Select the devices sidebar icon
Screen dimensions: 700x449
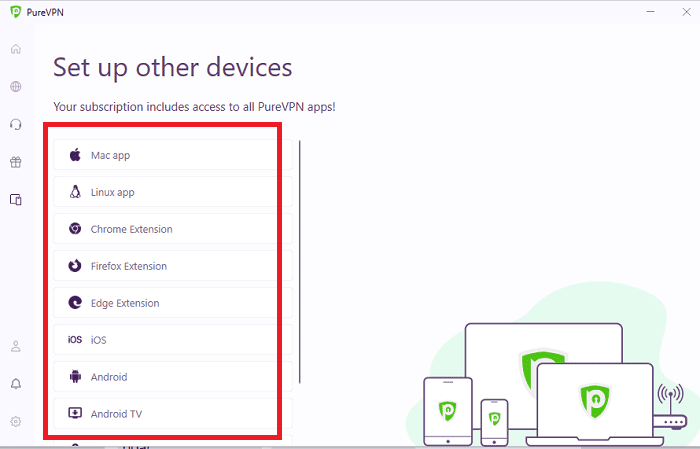click(x=16, y=200)
